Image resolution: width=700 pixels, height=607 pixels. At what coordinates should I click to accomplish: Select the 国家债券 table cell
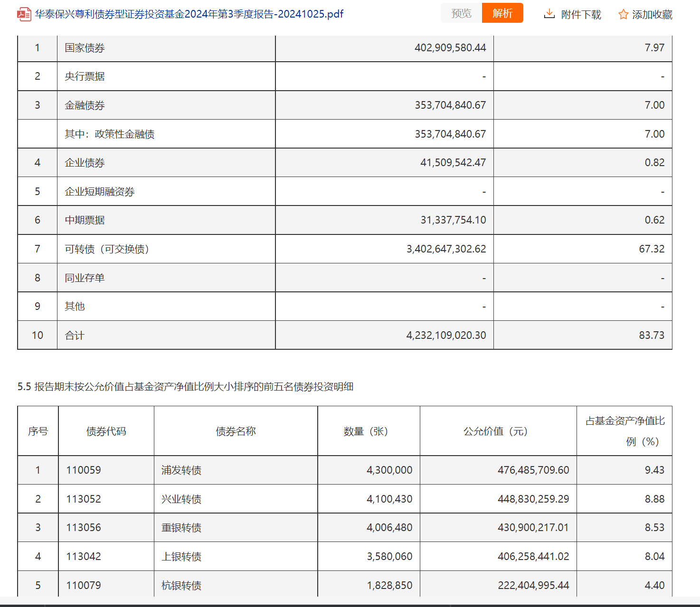coord(85,48)
